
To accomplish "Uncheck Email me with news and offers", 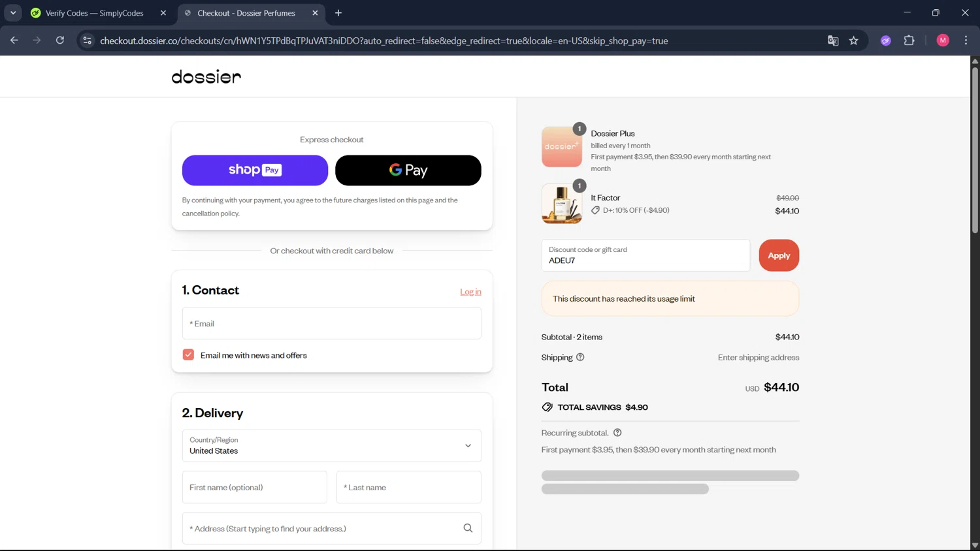I will 188,354.
